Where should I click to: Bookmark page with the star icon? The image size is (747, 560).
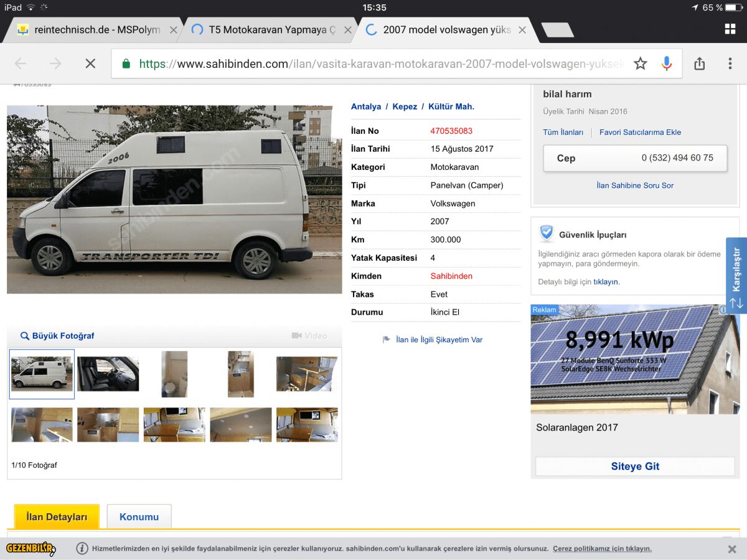point(640,63)
